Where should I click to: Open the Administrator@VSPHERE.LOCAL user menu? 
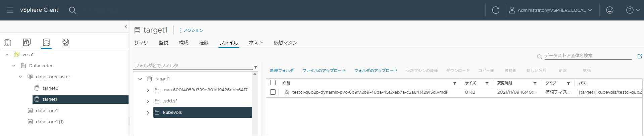coord(551,10)
